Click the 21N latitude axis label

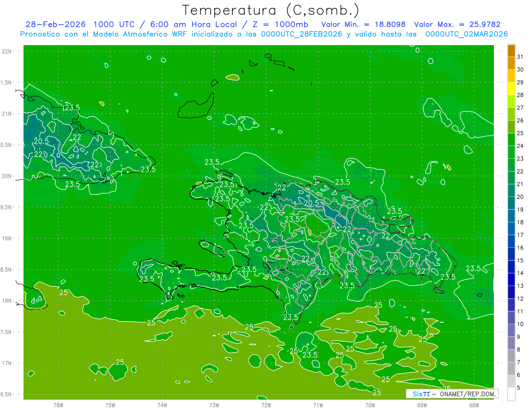pos(7,114)
